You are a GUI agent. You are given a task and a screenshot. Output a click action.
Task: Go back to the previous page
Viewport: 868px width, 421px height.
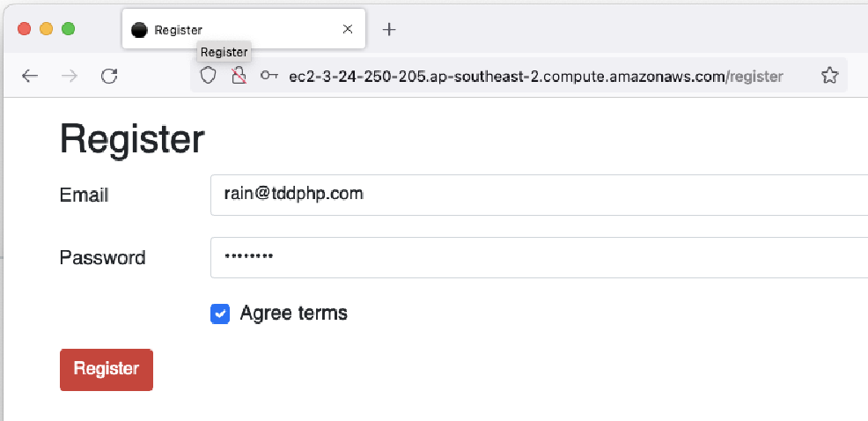[x=30, y=76]
